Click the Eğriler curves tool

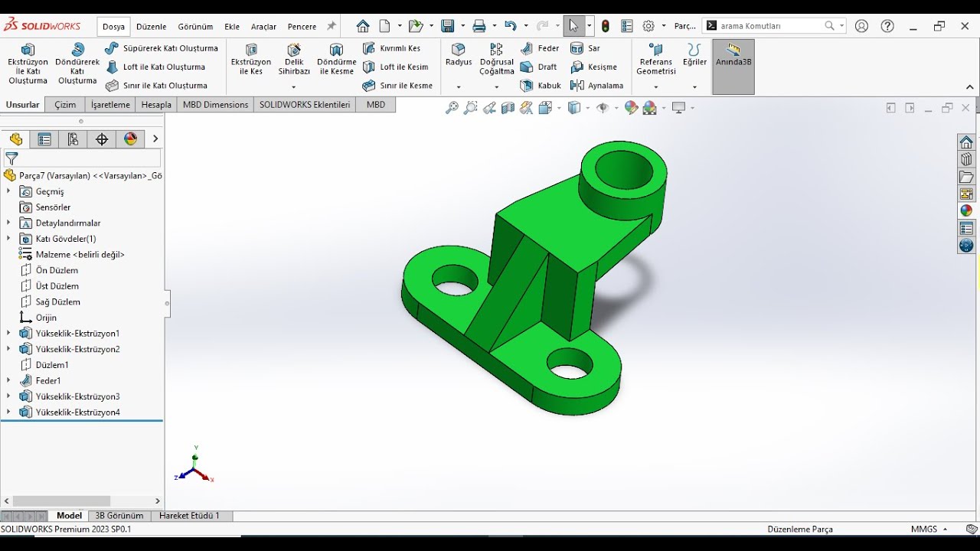(694, 56)
